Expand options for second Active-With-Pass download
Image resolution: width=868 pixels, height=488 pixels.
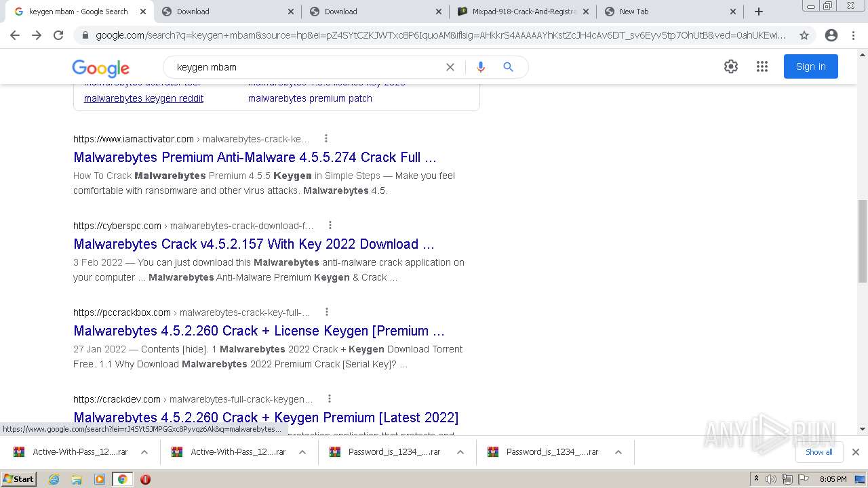(x=302, y=452)
